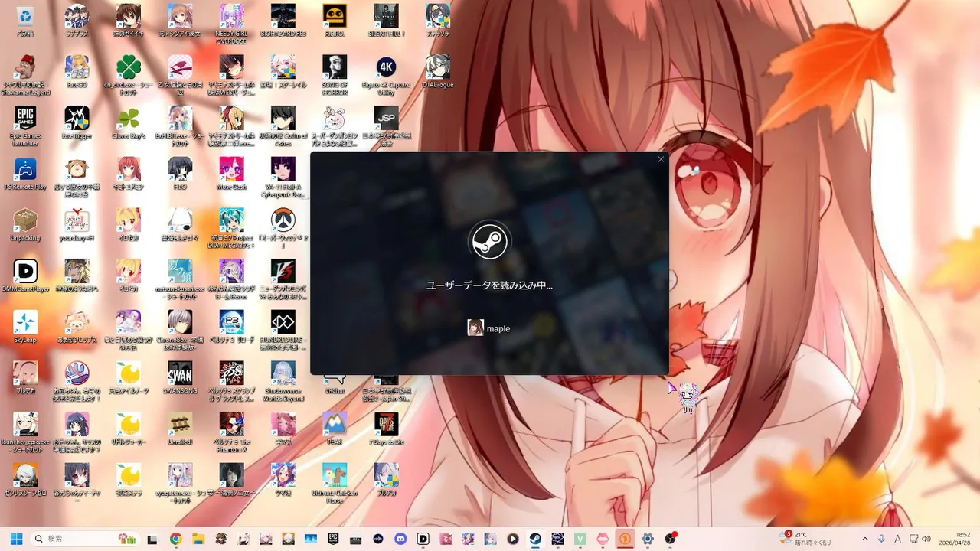Select the Muse Dash desktop icon
The width and height of the screenshot is (980, 551).
click(231, 174)
